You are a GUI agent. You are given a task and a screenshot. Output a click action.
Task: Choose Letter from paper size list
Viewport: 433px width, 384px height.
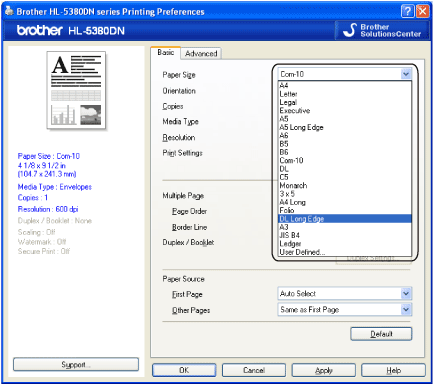point(345,94)
